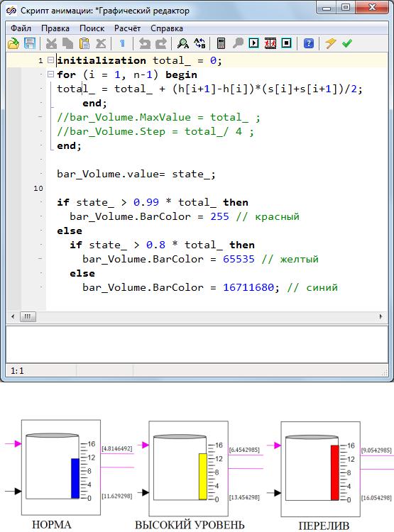
Task: Save the script with the floppy disk icon
Action: pos(30,44)
